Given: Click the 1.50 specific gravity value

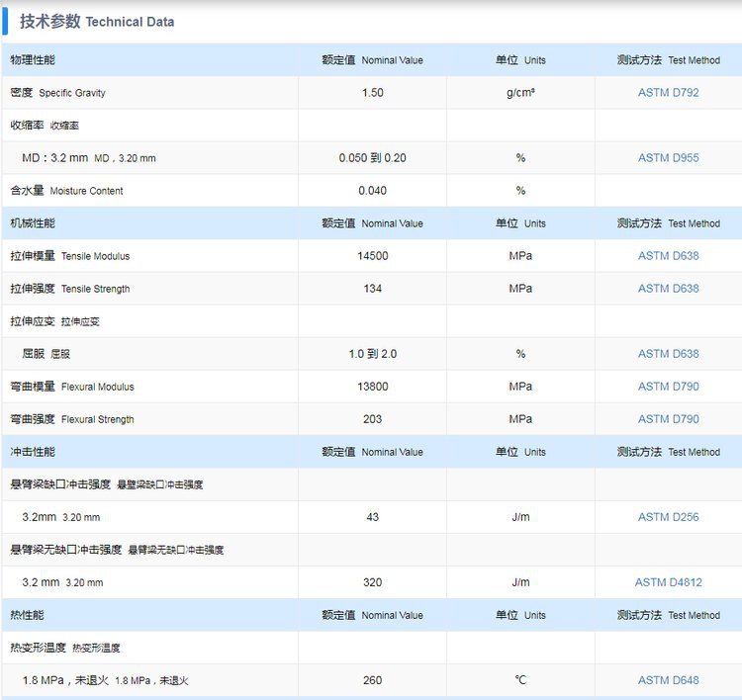Looking at the screenshot, I should [x=372, y=93].
